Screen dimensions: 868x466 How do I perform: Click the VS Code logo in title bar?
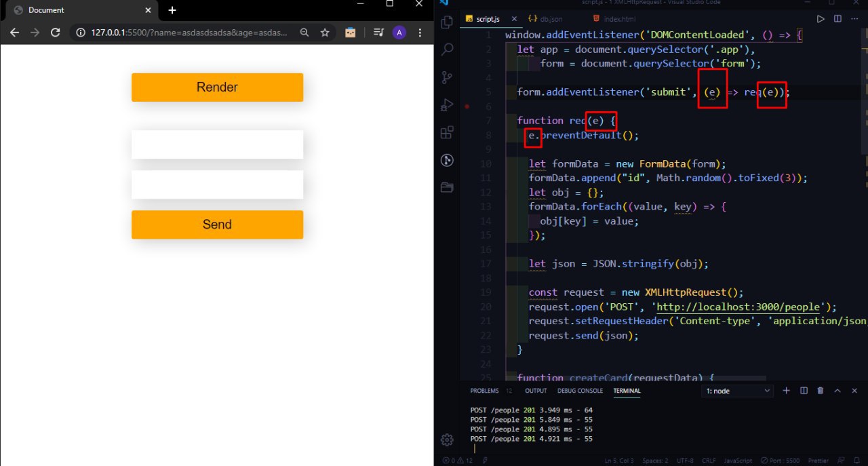click(444, 3)
